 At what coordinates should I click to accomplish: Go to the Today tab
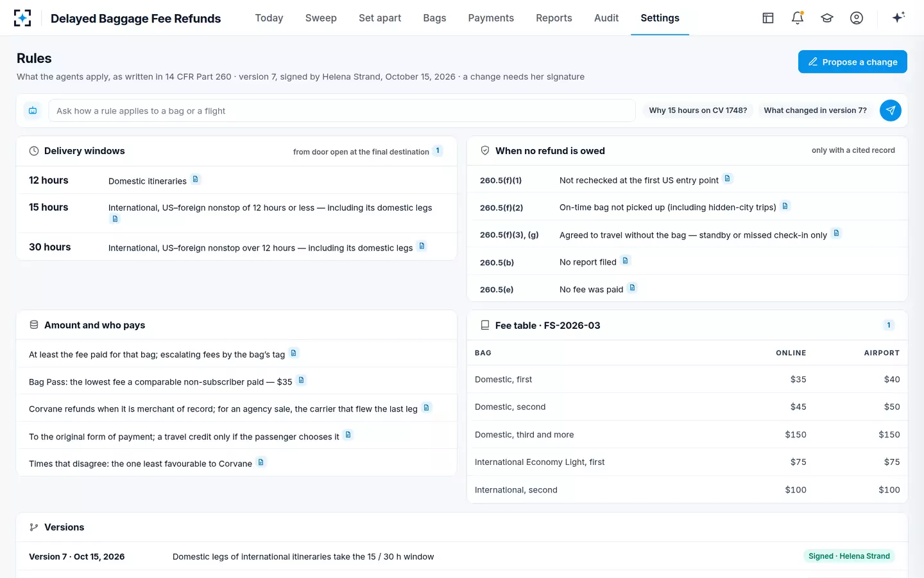269,18
